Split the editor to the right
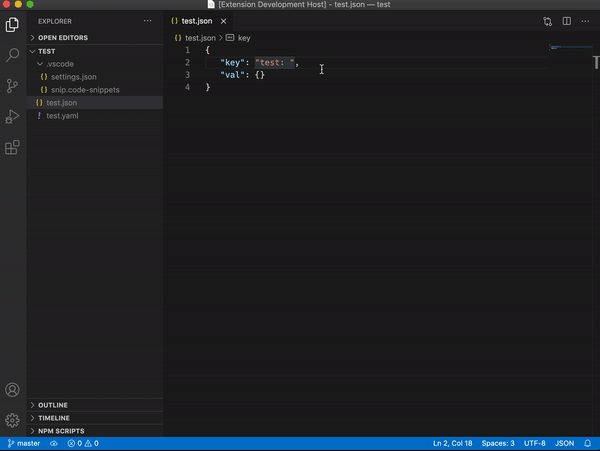This screenshot has height=451, width=600. [567, 21]
